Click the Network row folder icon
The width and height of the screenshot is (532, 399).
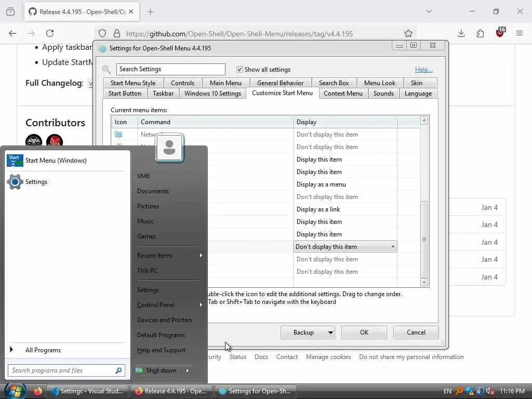click(x=118, y=135)
